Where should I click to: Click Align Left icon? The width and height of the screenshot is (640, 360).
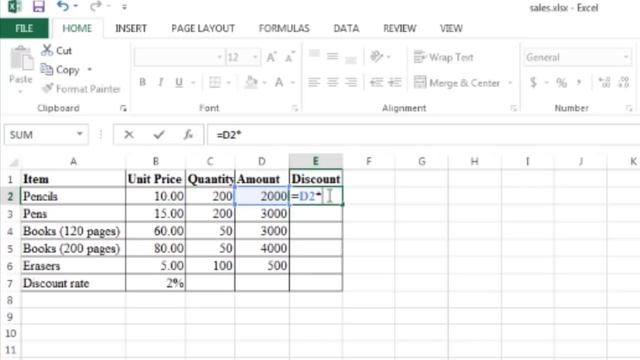(x=314, y=83)
